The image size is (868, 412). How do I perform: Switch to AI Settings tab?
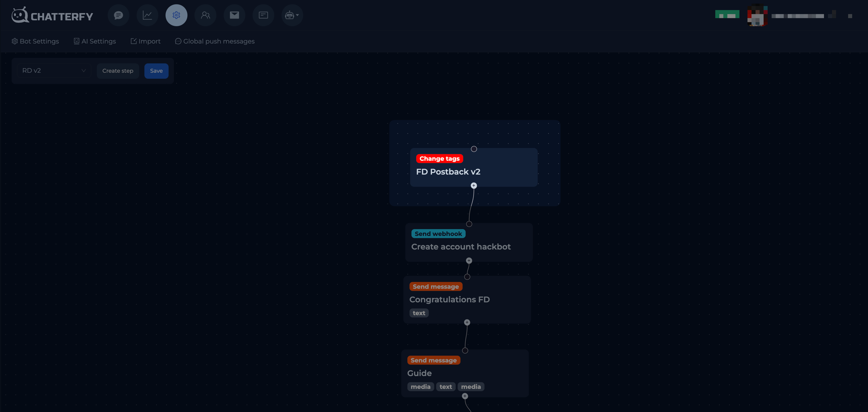tap(95, 41)
